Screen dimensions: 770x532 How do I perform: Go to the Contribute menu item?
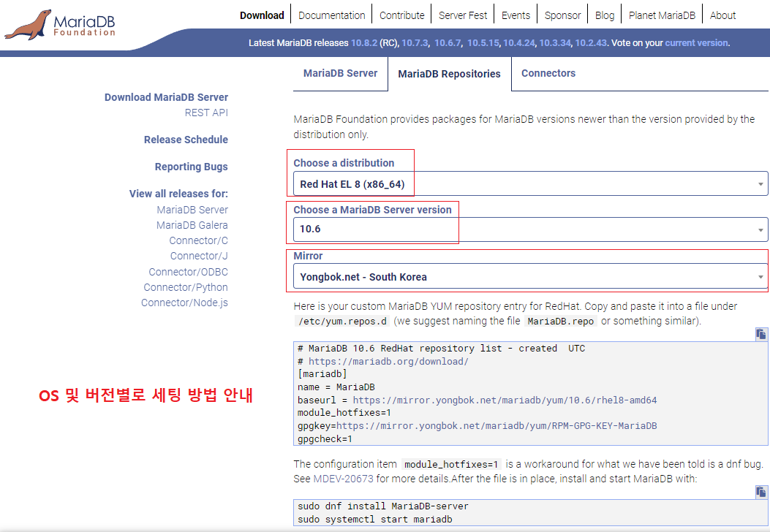401,15
